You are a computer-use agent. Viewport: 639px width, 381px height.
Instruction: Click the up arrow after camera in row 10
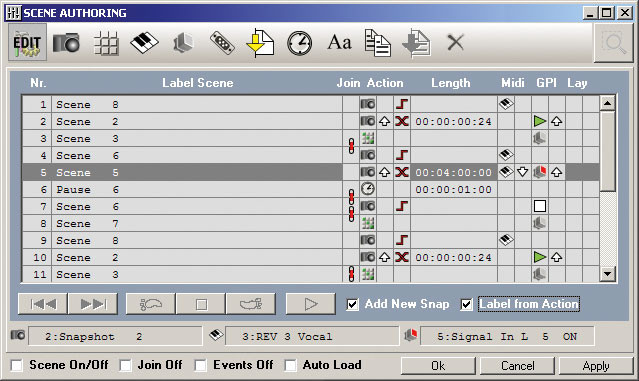pyautogui.click(x=384, y=257)
